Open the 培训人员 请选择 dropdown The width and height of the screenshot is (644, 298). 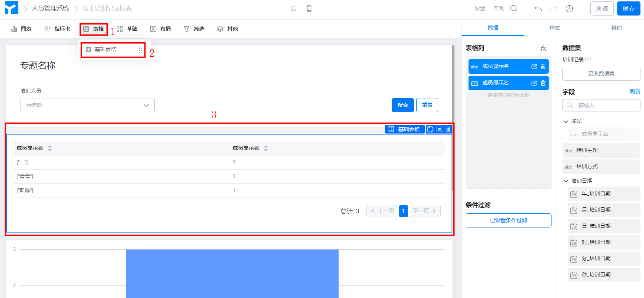(87, 105)
